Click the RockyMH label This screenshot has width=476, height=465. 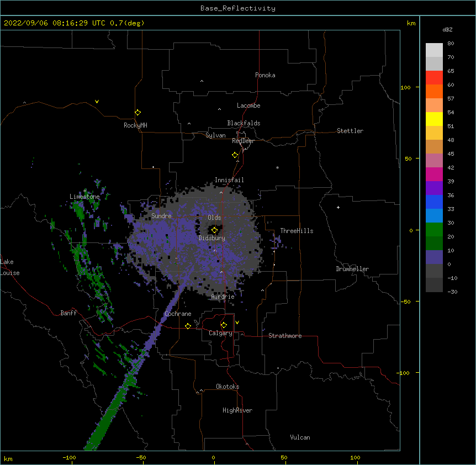(135, 125)
